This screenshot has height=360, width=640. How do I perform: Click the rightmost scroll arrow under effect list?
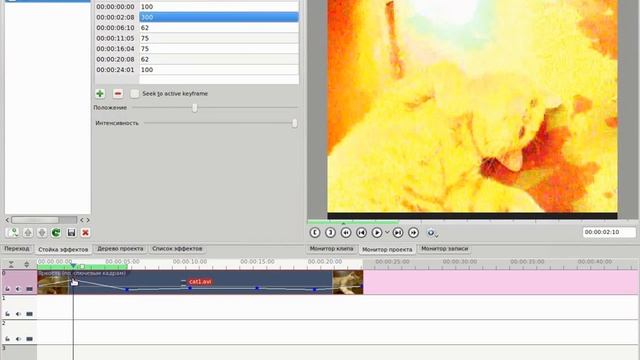coord(88,220)
